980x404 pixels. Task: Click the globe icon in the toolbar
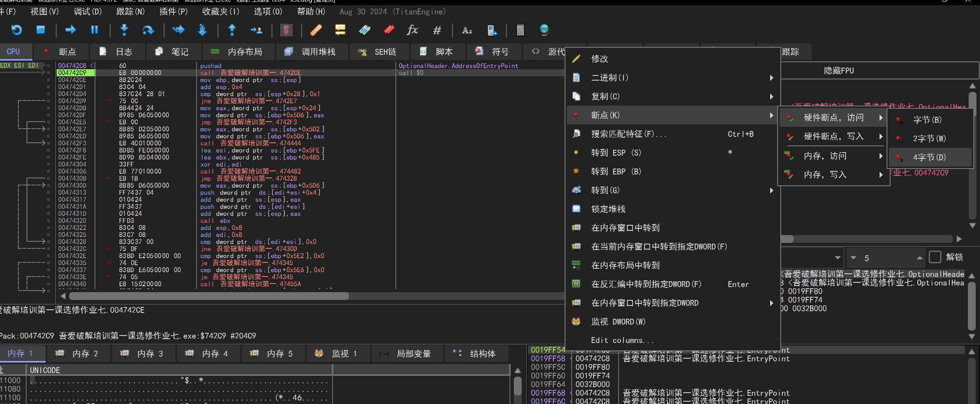coord(544,30)
